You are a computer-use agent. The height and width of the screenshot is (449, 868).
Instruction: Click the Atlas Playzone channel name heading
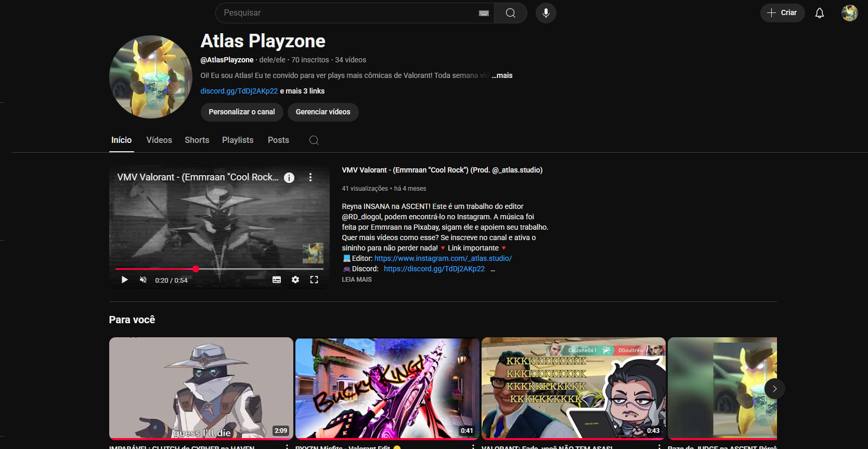263,41
